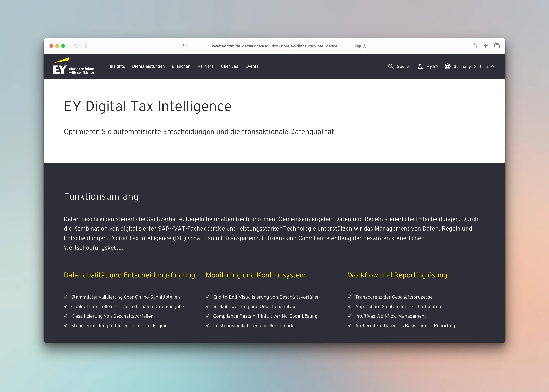
Task: Expand the Germany Deutsch chevron
Action: (x=492, y=66)
